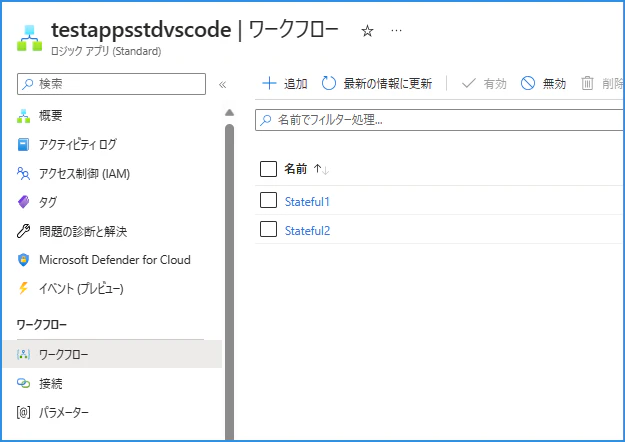
Task: Click the 無効 (disable) toolbar button
Action: coord(543,84)
